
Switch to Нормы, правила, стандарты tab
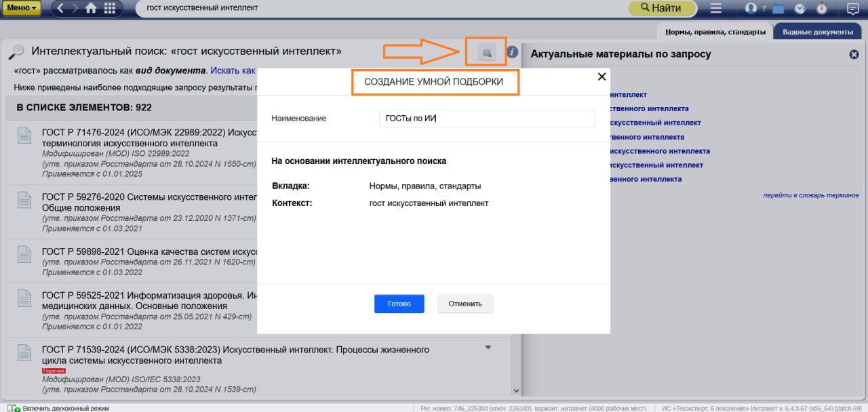click(715, 32)
